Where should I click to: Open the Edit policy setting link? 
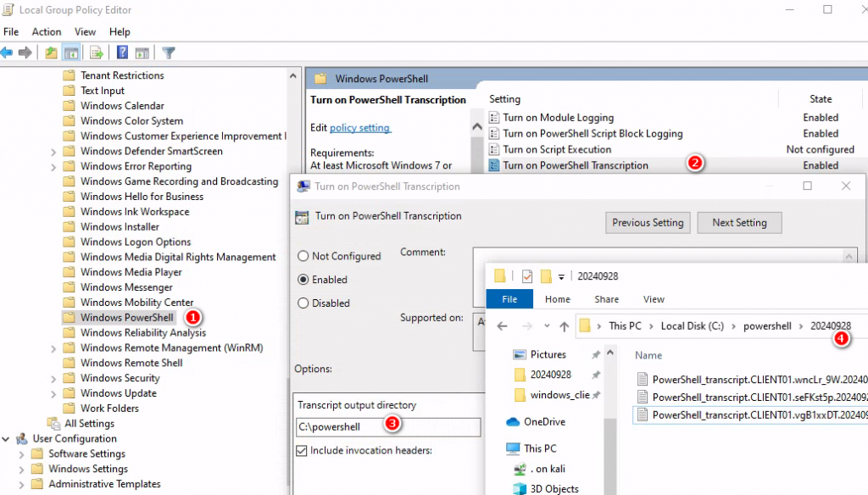point(359,128)
